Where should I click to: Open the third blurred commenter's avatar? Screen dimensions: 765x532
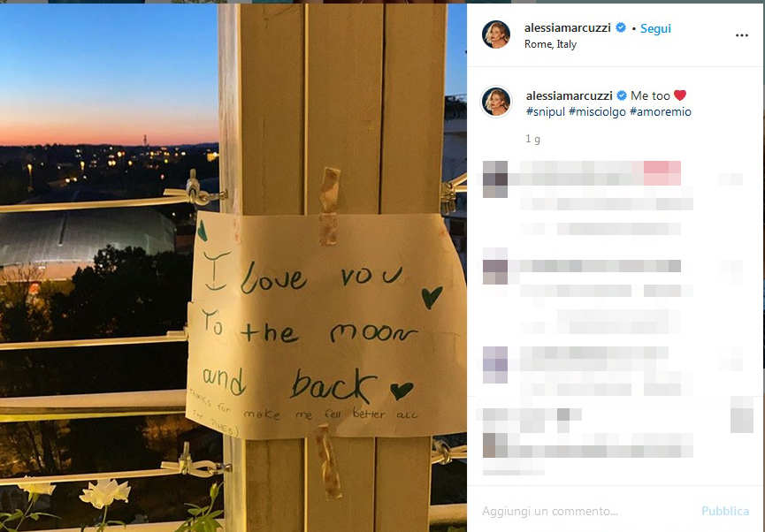[x=495, y=365]
